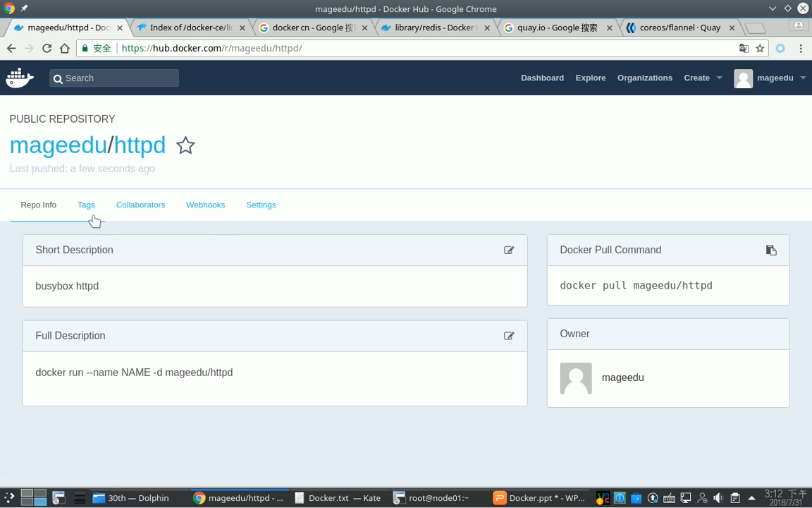Switch to the Repo Info tab
Screen dimensions: 812x508
click(38, 205)
